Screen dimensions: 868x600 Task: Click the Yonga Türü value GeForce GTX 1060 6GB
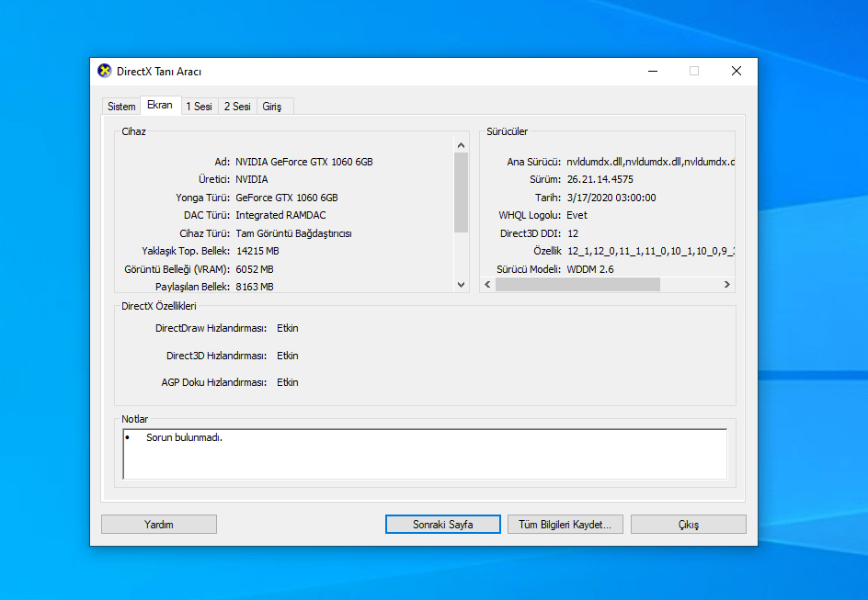[x=287, y=198]
